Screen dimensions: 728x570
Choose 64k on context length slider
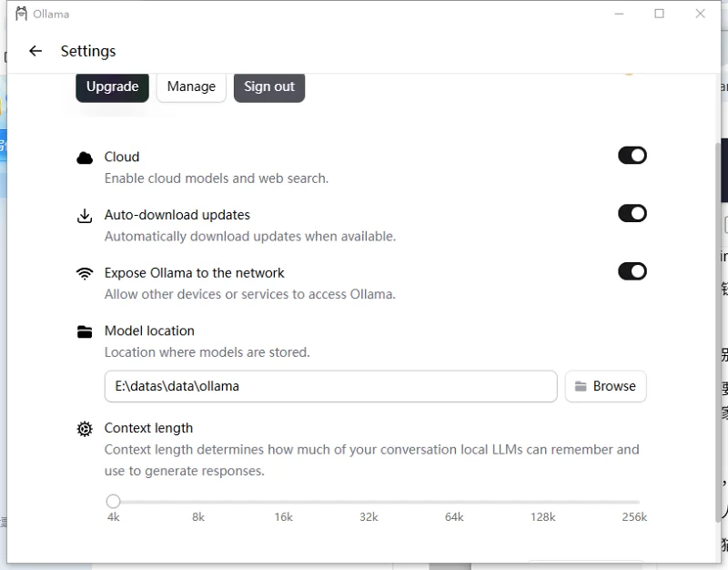coord(454,517)
